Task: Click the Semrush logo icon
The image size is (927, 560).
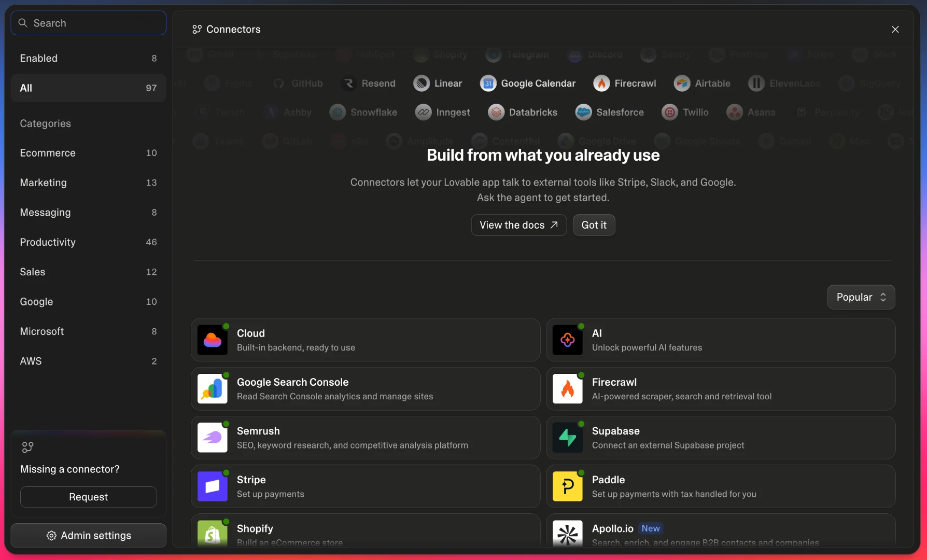Action: 212,438
